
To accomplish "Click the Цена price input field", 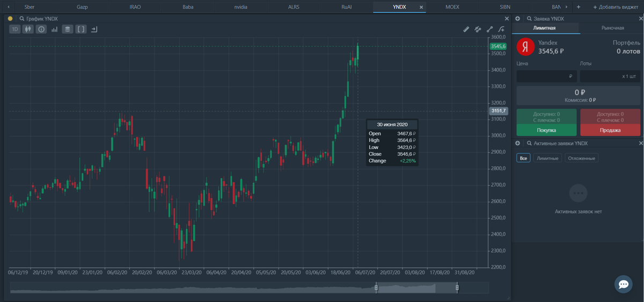I will [x=546, y=76].
